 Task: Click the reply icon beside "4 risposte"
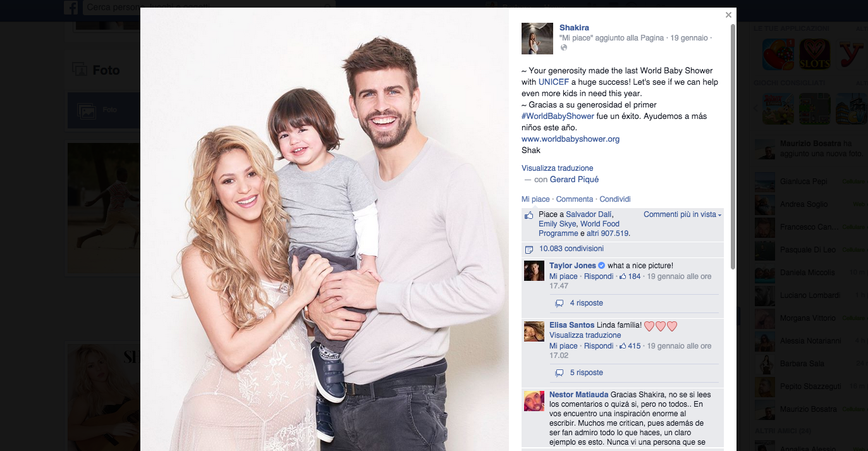pyautogui.click(x=559, y=304)
